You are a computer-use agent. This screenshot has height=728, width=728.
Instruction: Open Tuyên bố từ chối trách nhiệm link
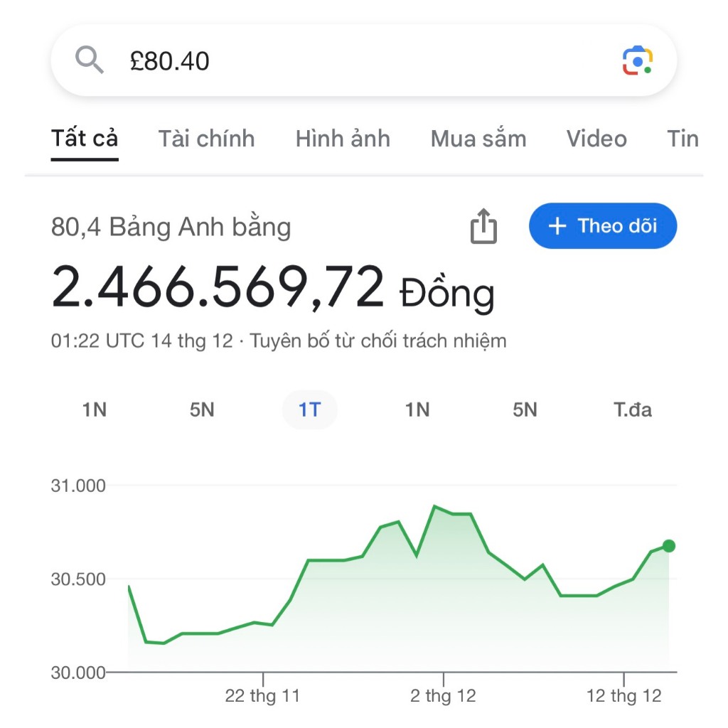[x=378, y=341]
